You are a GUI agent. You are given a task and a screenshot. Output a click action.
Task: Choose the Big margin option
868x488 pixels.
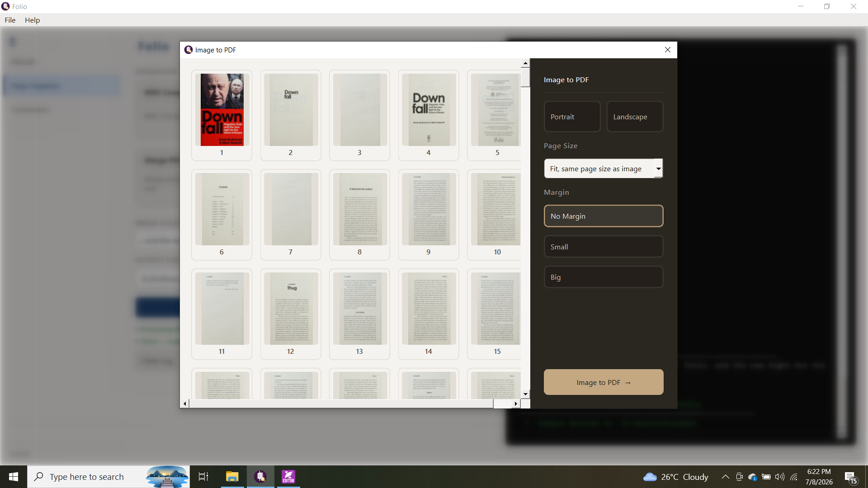pos(604,277)
